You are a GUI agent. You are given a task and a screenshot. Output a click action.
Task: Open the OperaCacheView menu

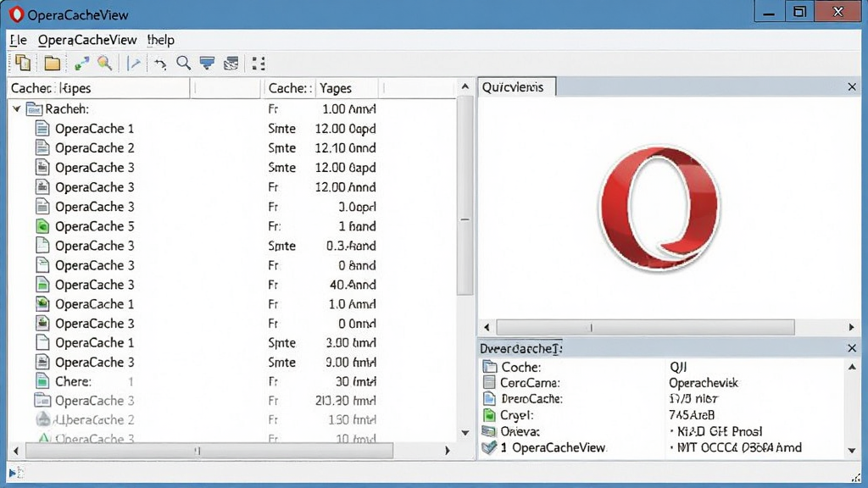87,40
